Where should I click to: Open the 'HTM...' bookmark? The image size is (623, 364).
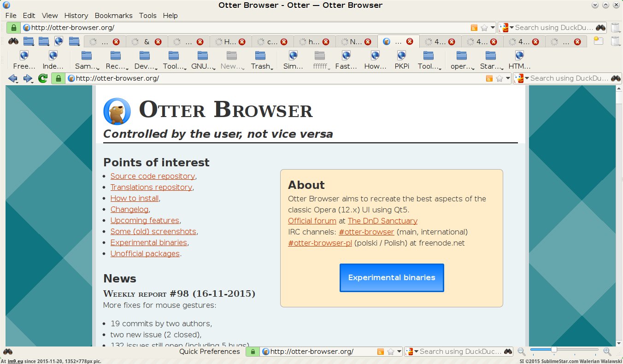[x=519, y=60]
